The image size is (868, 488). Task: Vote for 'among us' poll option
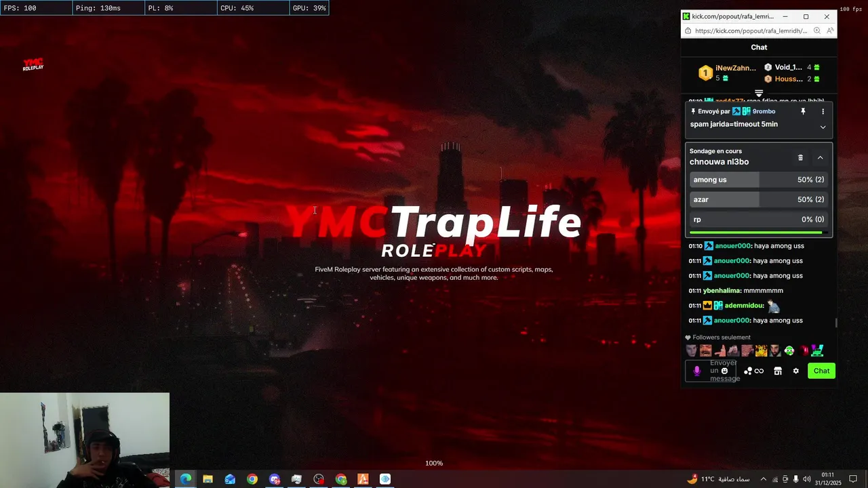pyautogui.click(x=759, y=180)
